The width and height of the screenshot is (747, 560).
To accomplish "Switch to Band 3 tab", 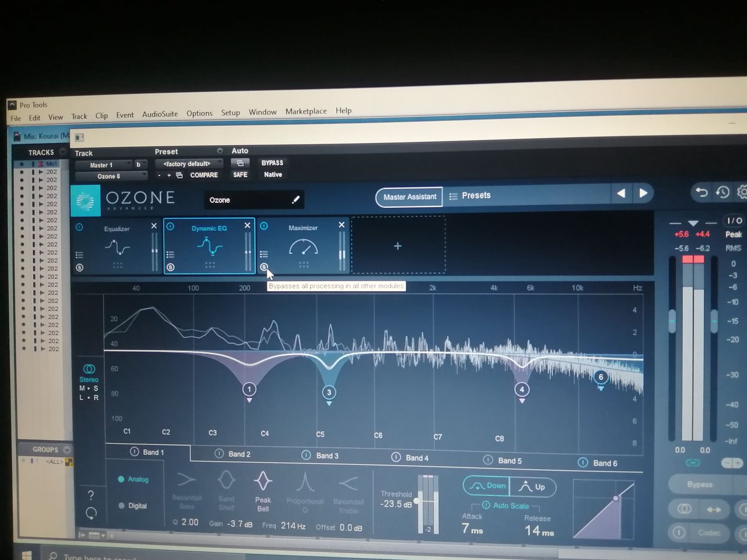I will [x=321, y=456].
